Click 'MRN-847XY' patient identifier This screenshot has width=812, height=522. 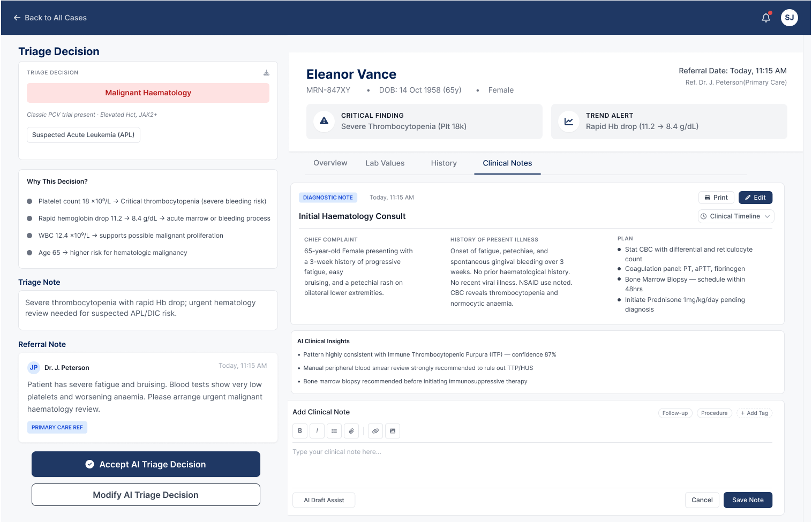328,90
